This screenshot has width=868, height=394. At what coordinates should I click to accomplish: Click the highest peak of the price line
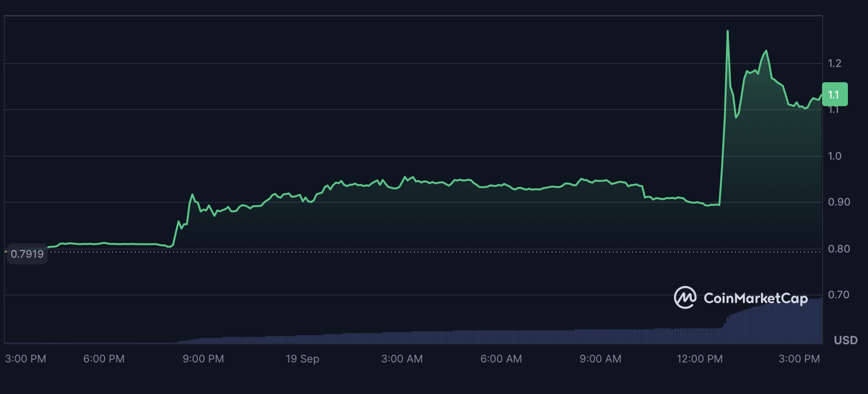point(727,32)
